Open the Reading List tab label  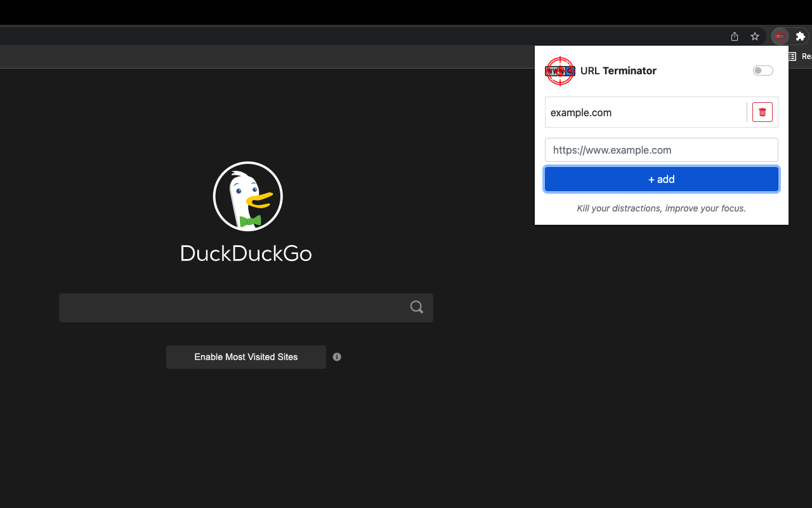click(806, 56)
